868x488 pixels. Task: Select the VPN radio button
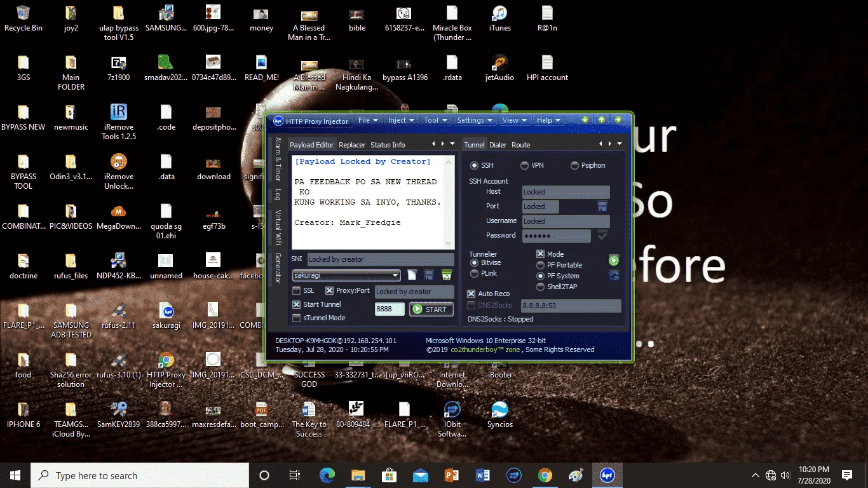524,165
